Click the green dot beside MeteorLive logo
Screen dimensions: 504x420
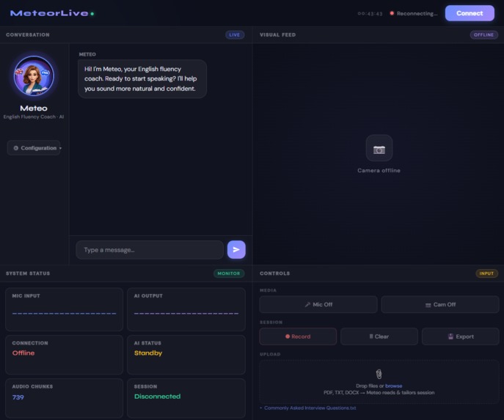(92, 14)
